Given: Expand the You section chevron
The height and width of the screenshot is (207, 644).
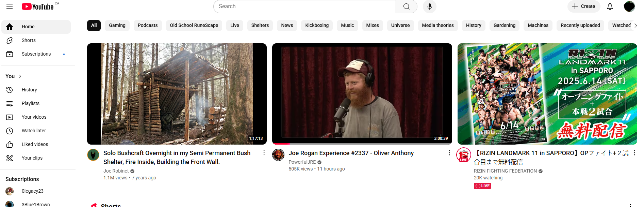Looking at the screenshot, I should [x=20, y=76].
